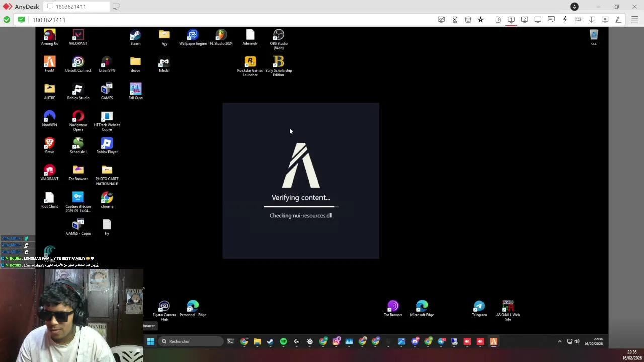
Task: Select the Capture d'écran image file
Action: pyautogui.click(x=78, y=202)
